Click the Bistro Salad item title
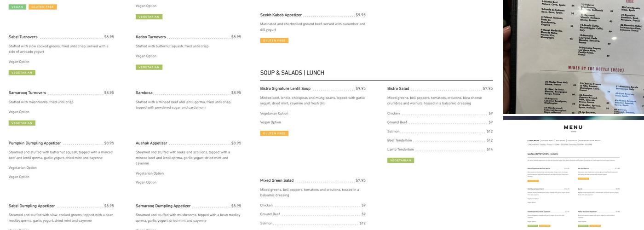Image resolution: width=644 pixels, height=230 pixels. (x=398, y=89)
